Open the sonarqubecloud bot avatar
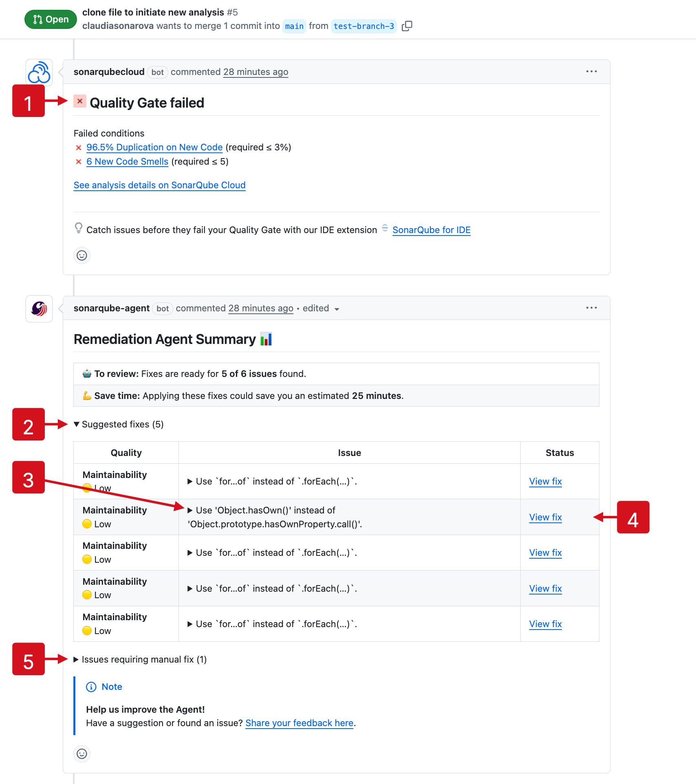The width and height of the screenshot is (696, 784). [39, 72]
